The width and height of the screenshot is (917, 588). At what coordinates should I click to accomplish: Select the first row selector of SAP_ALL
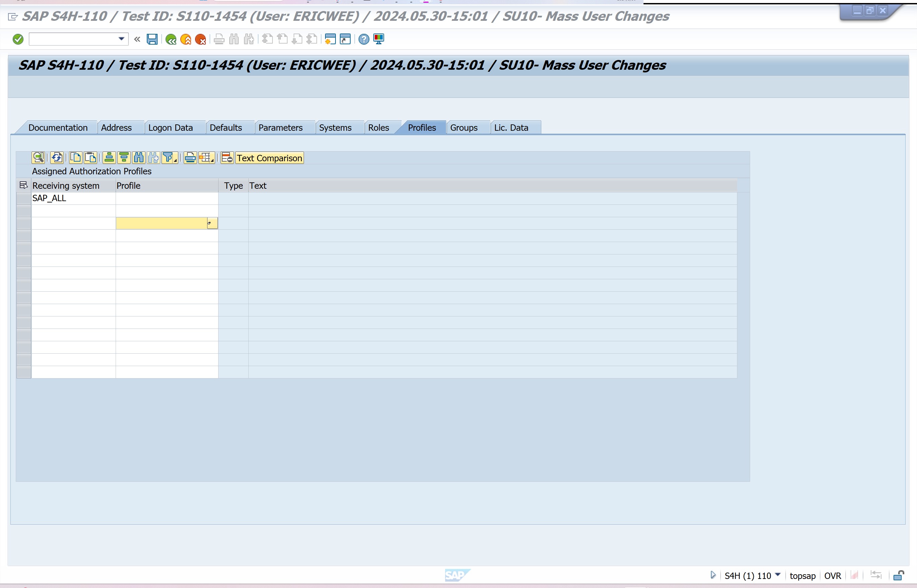click(24, 198)
